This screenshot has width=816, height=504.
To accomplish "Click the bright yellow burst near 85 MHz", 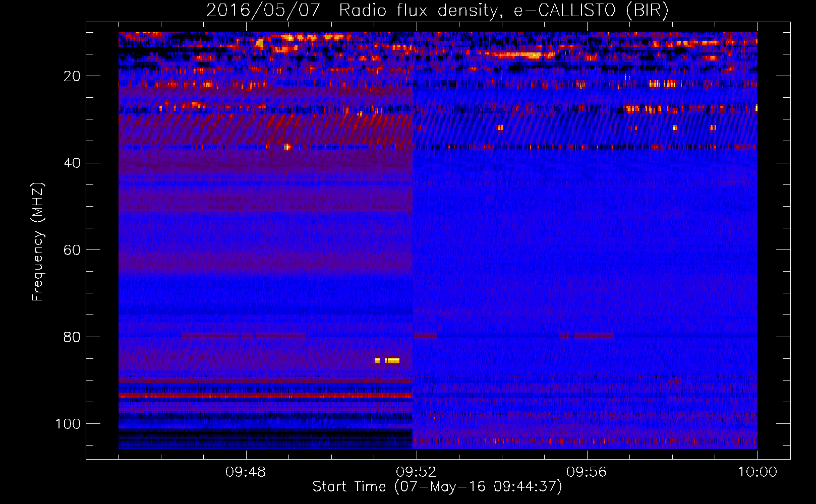I will (x=387, y=360).
